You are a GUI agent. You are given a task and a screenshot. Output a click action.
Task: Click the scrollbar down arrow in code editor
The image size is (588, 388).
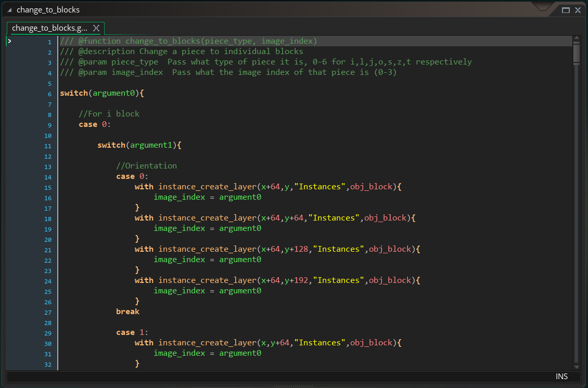[x=577, y=367]
